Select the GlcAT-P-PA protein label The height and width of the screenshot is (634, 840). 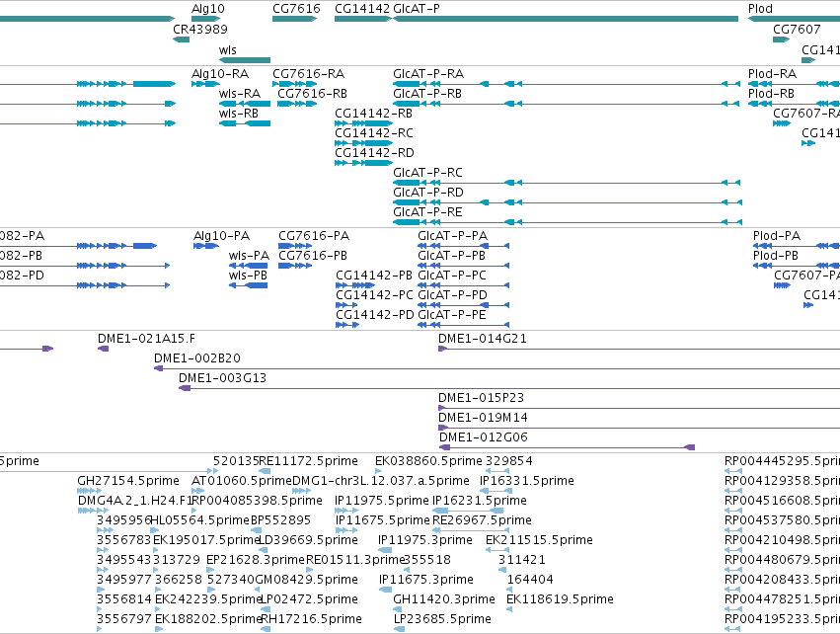tap(453, 236)
